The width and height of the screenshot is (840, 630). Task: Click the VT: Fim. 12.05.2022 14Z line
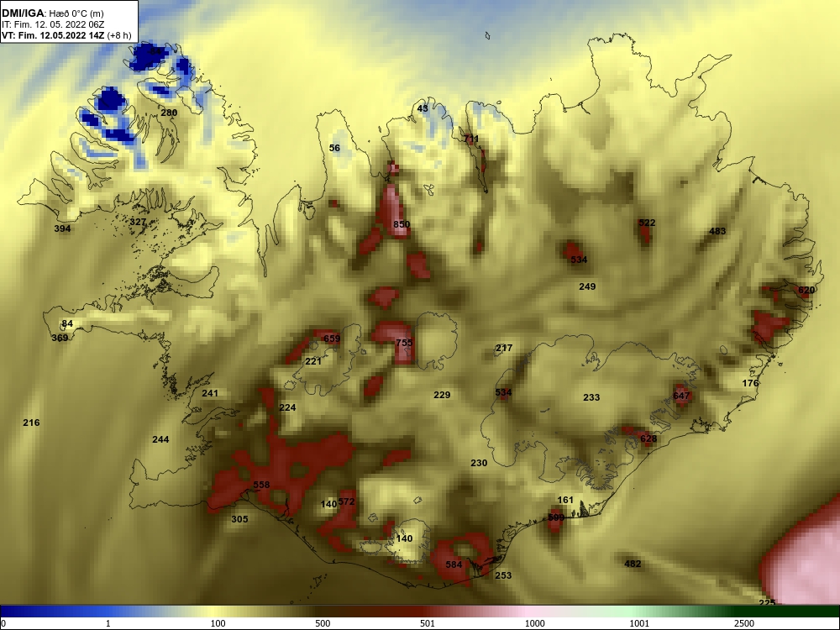click(x=66, y=35)
